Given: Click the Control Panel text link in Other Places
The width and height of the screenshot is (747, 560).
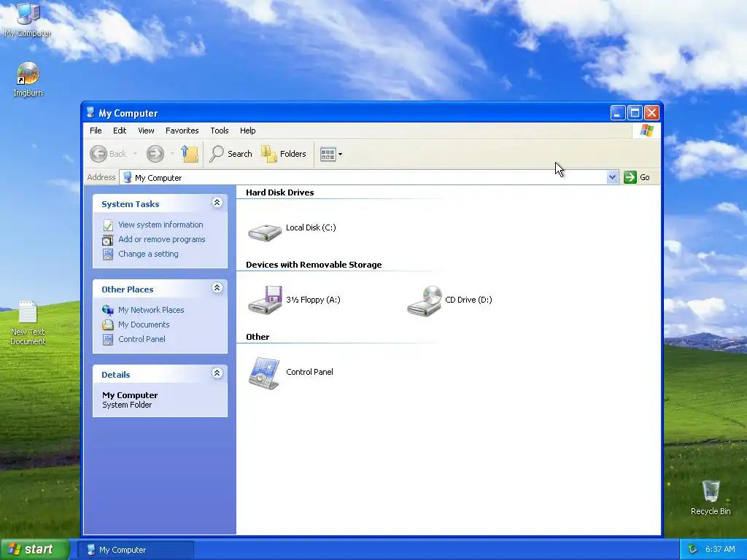Looking at the screenshot, I should click(x=142, y=340).
